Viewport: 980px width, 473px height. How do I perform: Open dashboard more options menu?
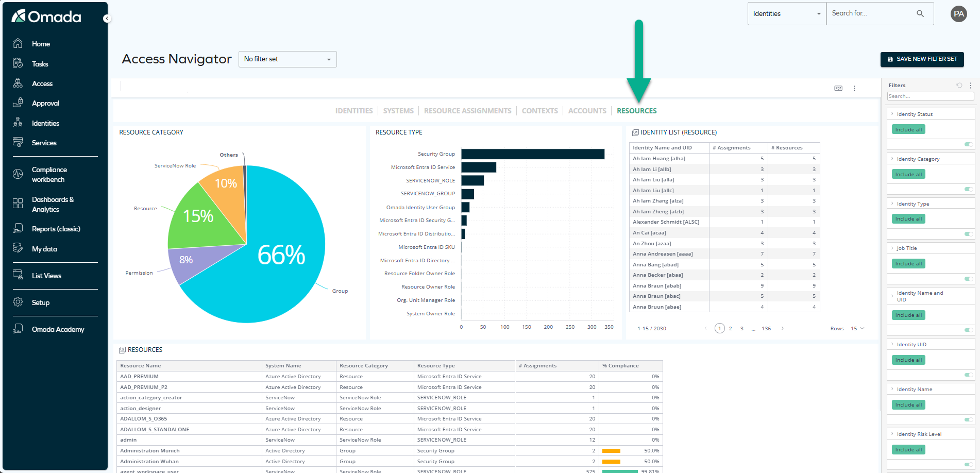coord(854,88)
